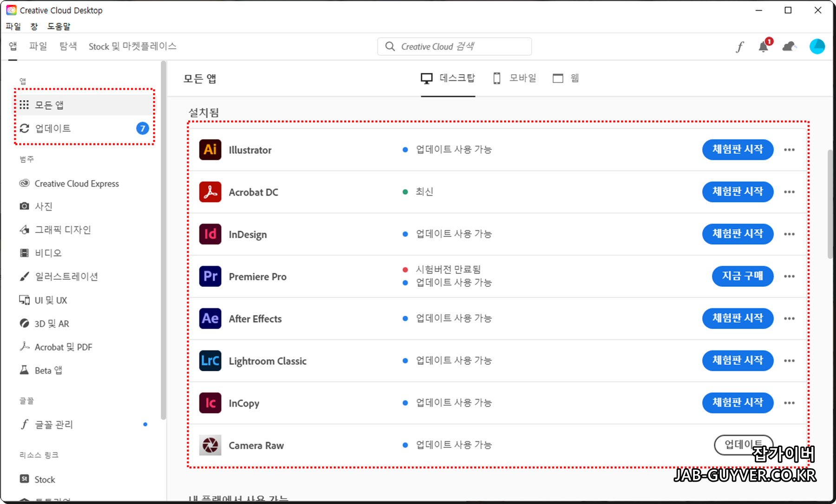Image resolution: width=836 pixels, height=504 pixels.
Task: Start the Acrobat DC trial
Action: tap(738, 192)
